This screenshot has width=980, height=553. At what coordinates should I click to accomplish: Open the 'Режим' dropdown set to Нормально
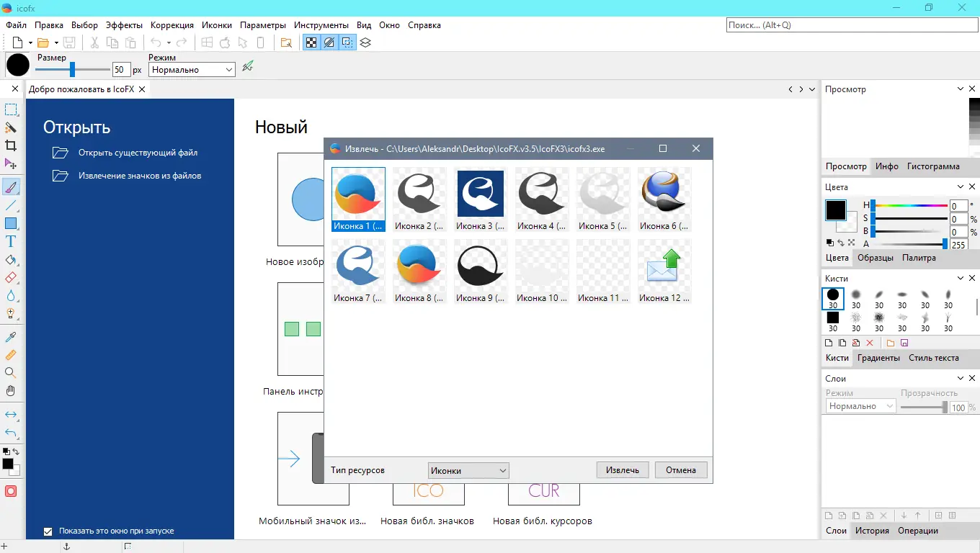[x=191, y=69]
